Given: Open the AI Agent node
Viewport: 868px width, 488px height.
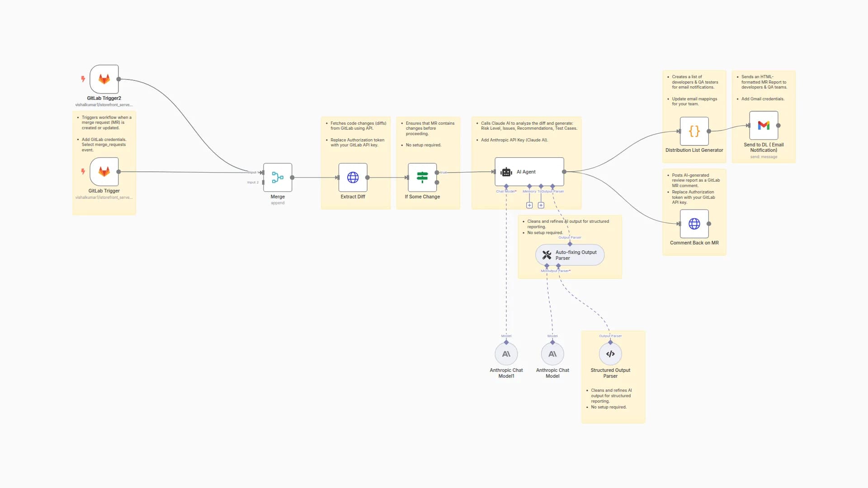Looking at the screenshot, I should 529,172.
